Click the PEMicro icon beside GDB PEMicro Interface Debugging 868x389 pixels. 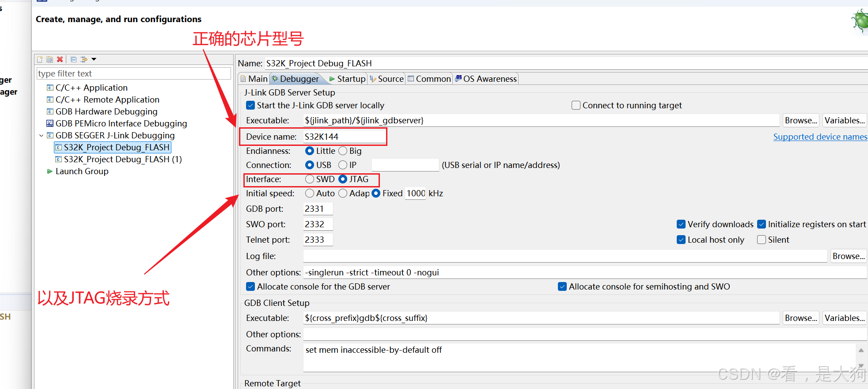50,123
